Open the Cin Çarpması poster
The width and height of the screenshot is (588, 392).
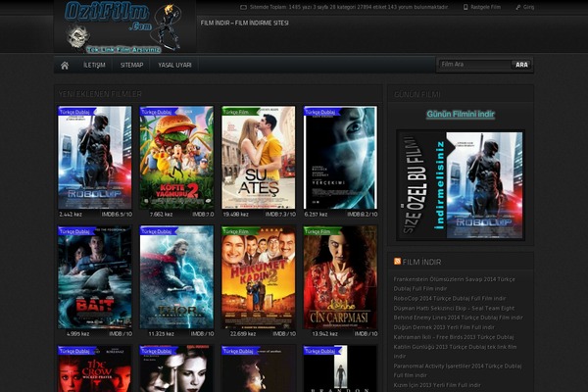tap(340, 277)
